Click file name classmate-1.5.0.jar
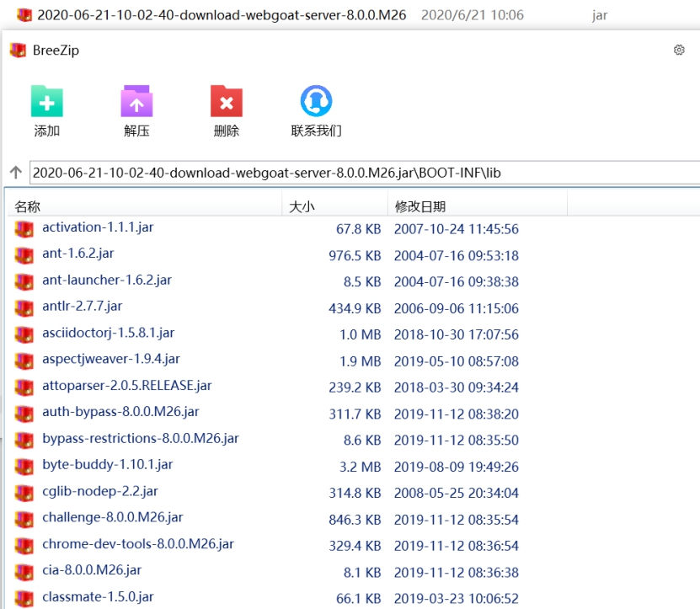This screenshot has width=700, height=609. point(99,597)
